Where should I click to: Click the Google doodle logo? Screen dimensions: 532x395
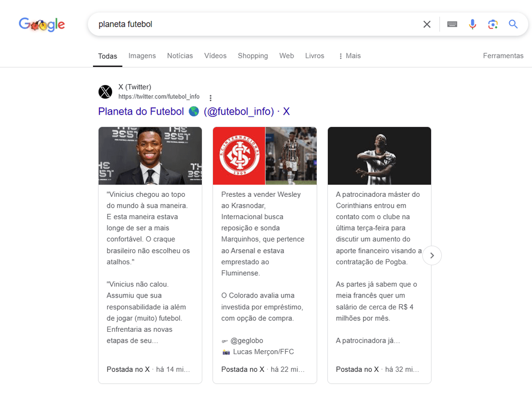pyautogui.click(x=42, y=25)
